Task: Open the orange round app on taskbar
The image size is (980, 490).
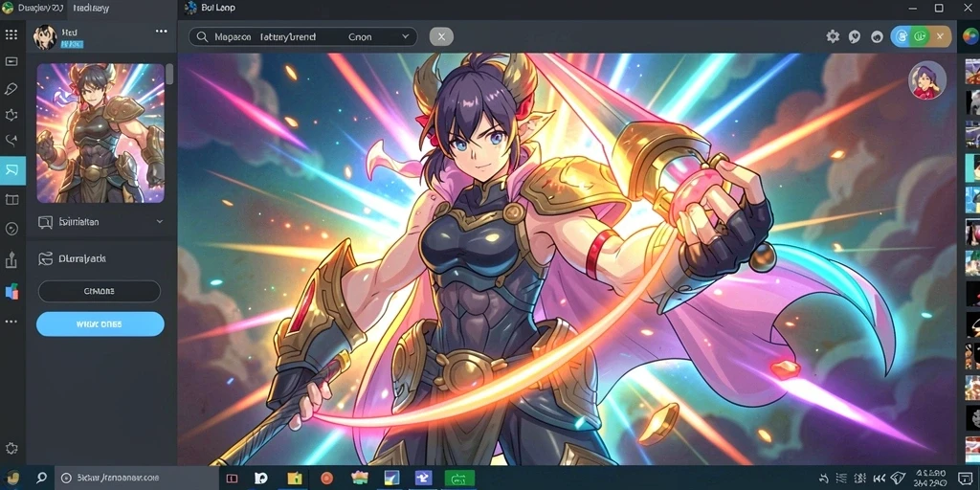Action: coord(327,479)
